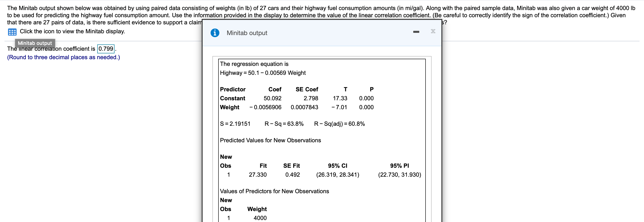Click the Predicted Values for New Observations heading
The image size is (644, 222).
[x=270, y=140]
